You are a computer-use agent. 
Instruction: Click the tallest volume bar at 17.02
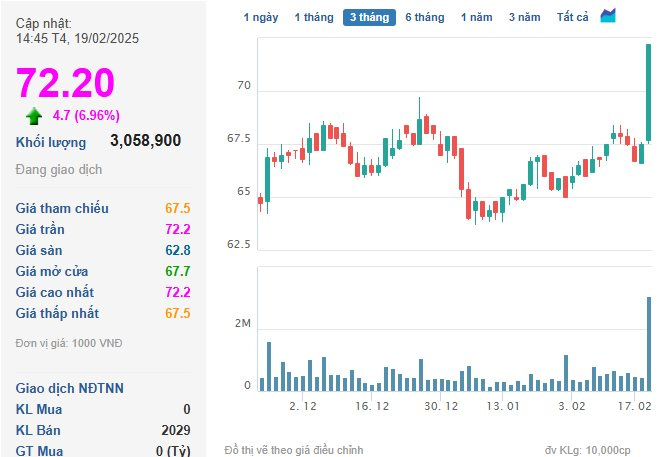pyautogui.click(x=649, y=344)
